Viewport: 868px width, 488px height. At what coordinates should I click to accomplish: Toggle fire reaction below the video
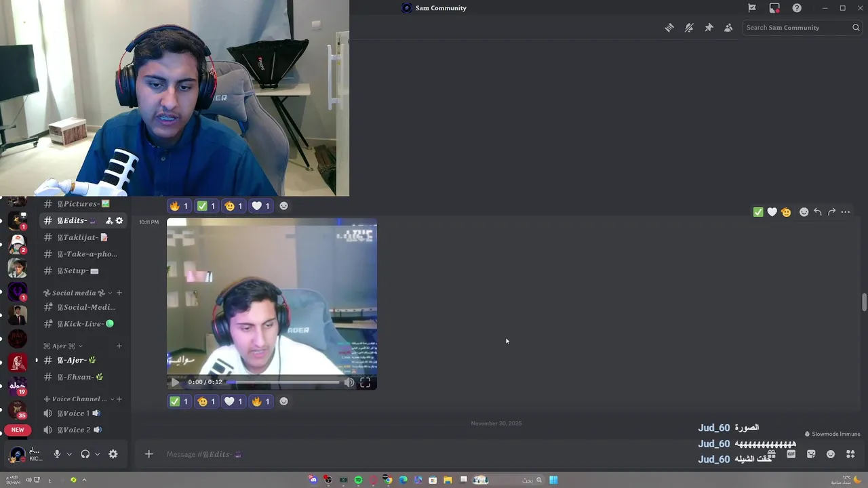click(261, 401)
